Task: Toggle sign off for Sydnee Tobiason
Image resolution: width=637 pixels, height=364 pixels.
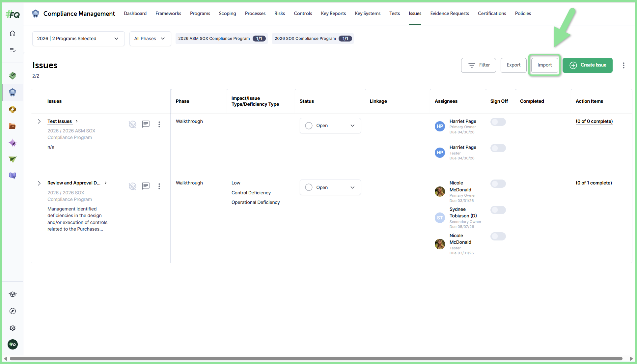Action: [498, 210]
